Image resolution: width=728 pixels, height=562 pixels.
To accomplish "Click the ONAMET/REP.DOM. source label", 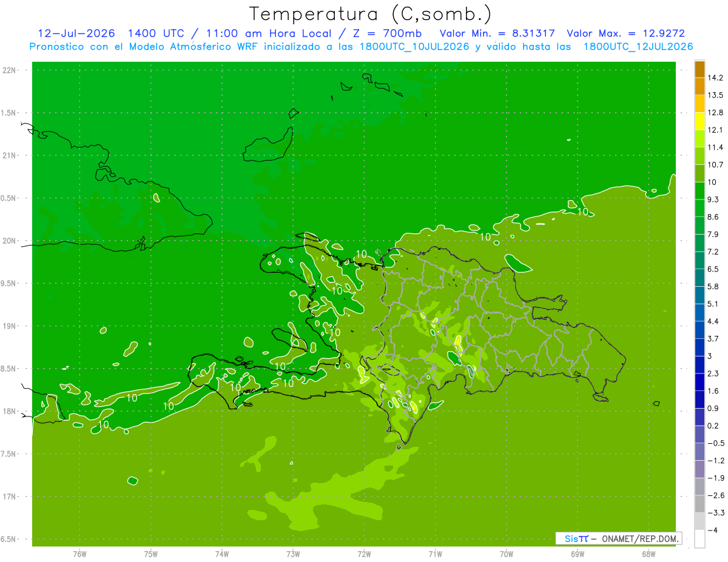I will pos(639,538).
